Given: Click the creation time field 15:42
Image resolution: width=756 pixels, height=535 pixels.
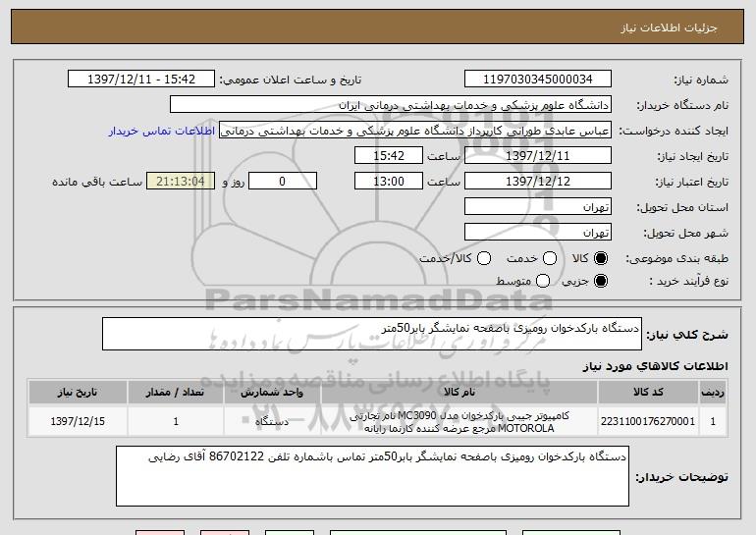Looking at the screenshot, I should (x=389, y=156).
